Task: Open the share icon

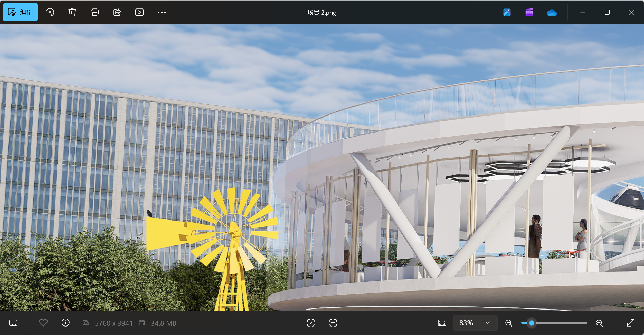Action: click(117, 13)
